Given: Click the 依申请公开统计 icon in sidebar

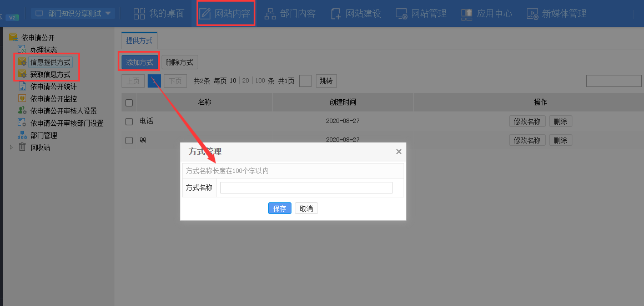Looking at the screenshot, I should tap(22, 86).
